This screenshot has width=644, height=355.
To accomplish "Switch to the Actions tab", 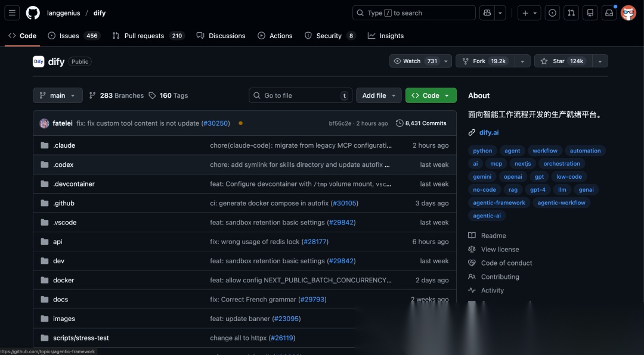I will coord(275,36).
